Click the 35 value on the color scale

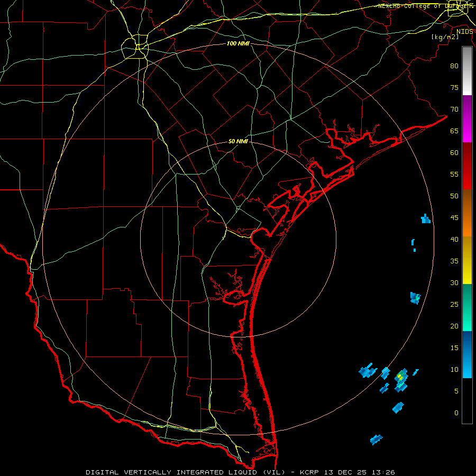click(x=454, y=261)
